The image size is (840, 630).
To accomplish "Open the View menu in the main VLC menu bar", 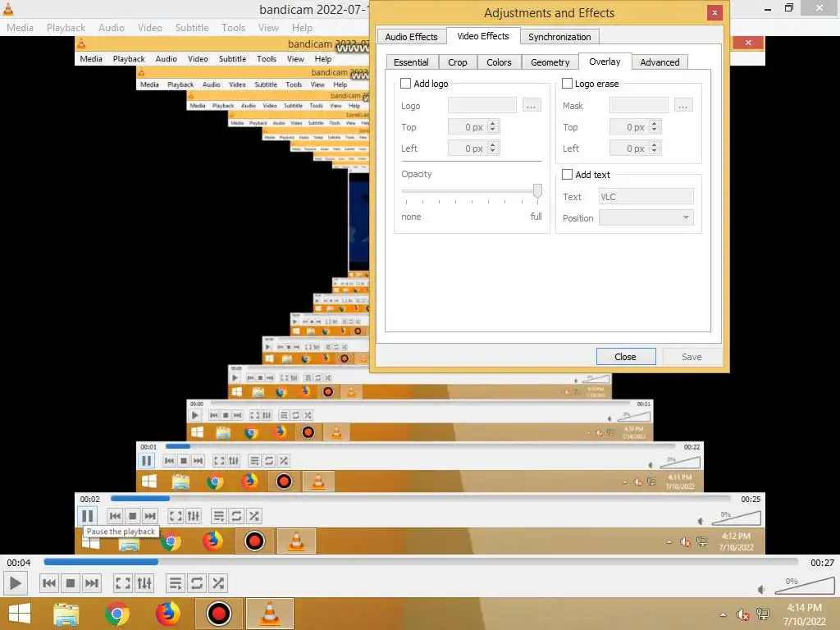I will coord(268,27).
